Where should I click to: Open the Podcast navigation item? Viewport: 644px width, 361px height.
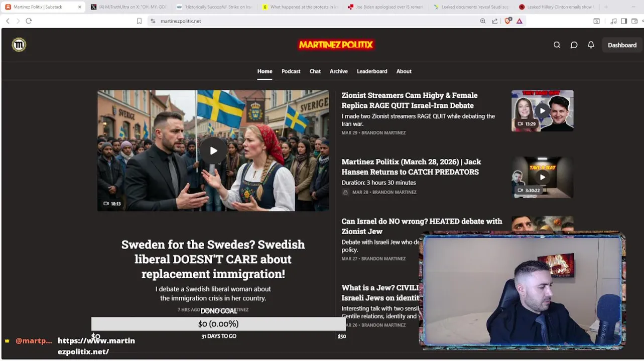point(291,71)
